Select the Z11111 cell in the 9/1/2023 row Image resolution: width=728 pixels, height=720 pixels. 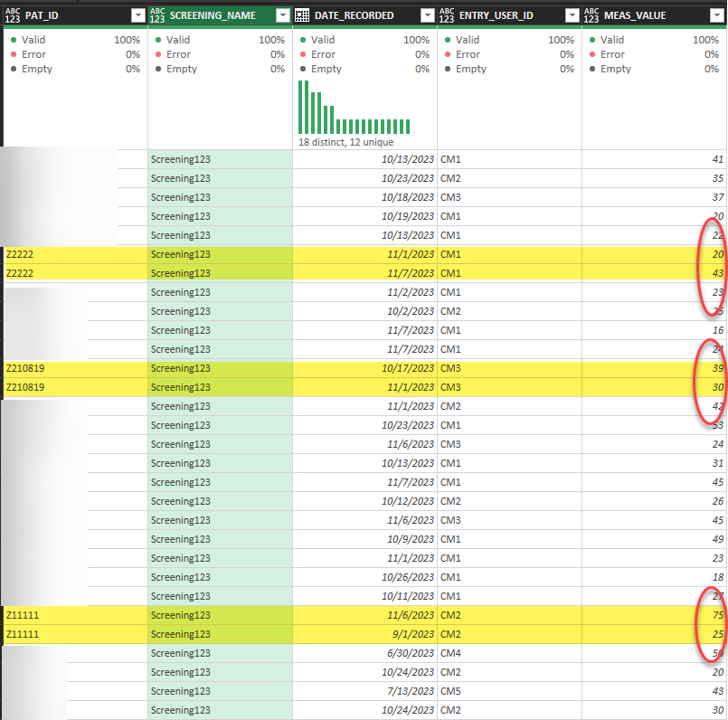click(76, 634)
